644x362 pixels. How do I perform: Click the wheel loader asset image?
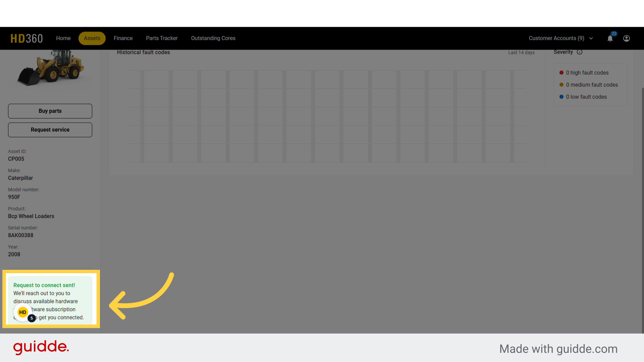51,67
